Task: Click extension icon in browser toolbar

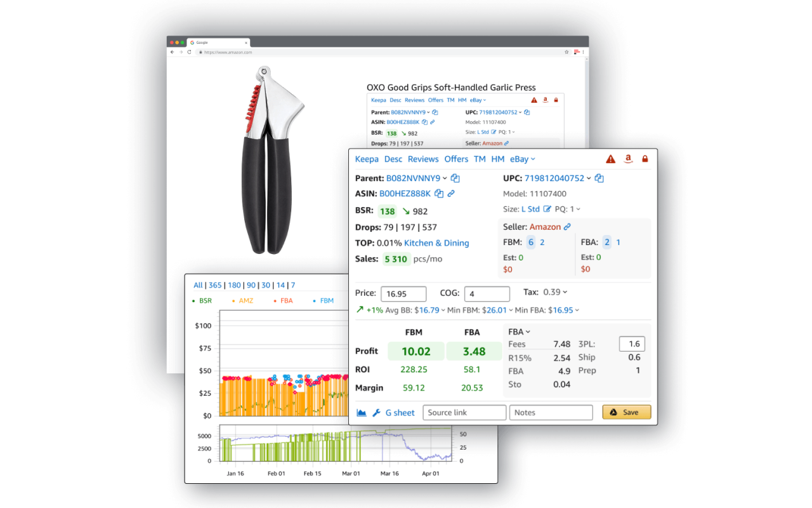Action: tap(577, 51)
